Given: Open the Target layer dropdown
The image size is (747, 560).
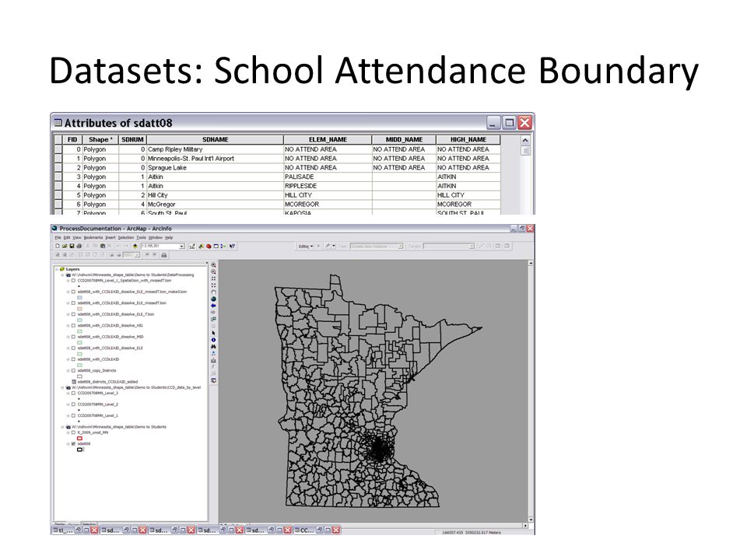Looking at the screenshot, I should tap(472, 247).
